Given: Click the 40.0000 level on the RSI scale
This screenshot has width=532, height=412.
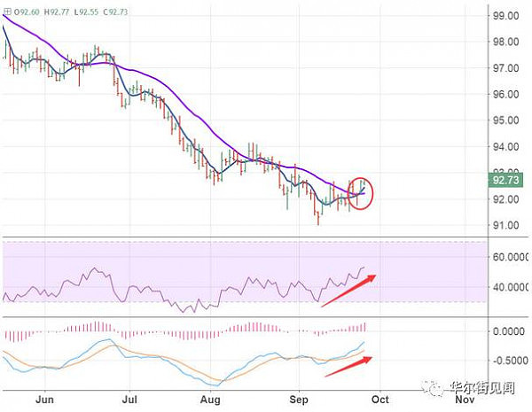Looking at the screenshot, I should coord(511,287).
